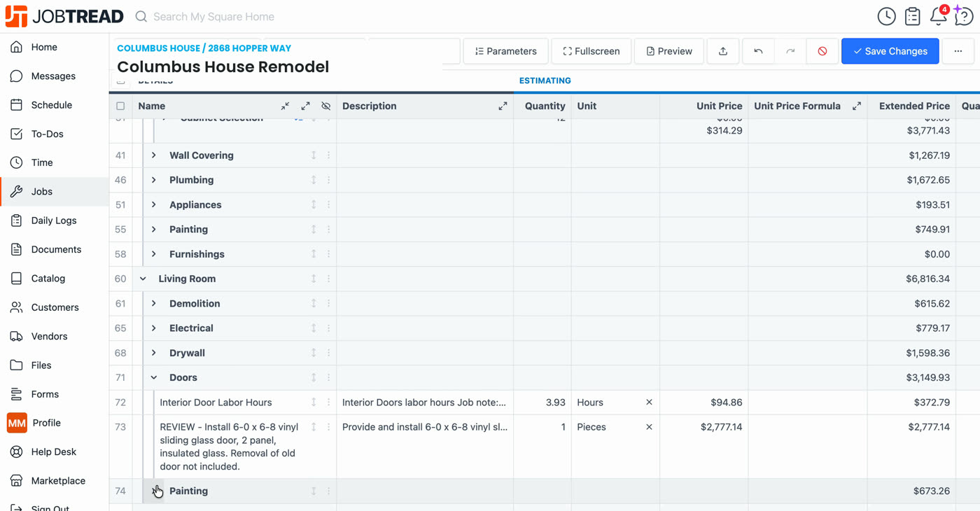Redo the last change
This screenshot has height=511, width=980.
point(790,51)
